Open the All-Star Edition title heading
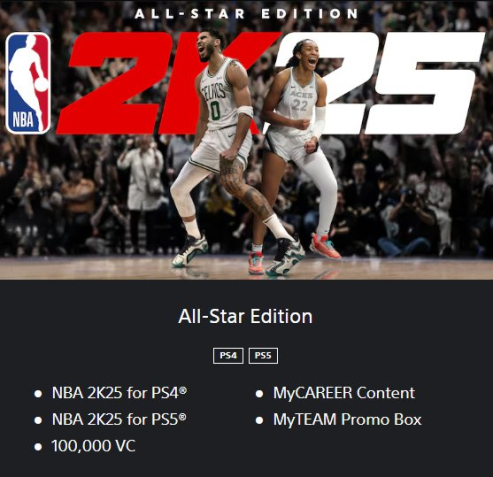The image size is (493, 477). coord(246,316)
